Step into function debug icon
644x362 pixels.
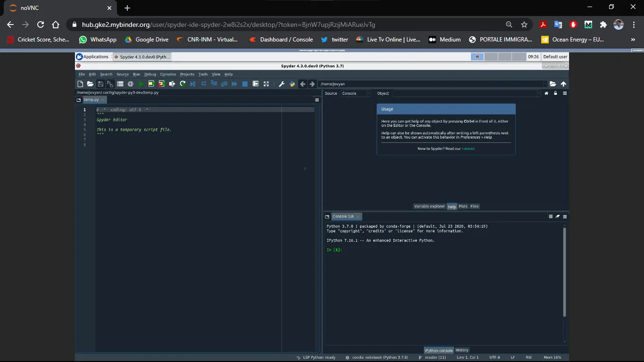click(214, 83)
